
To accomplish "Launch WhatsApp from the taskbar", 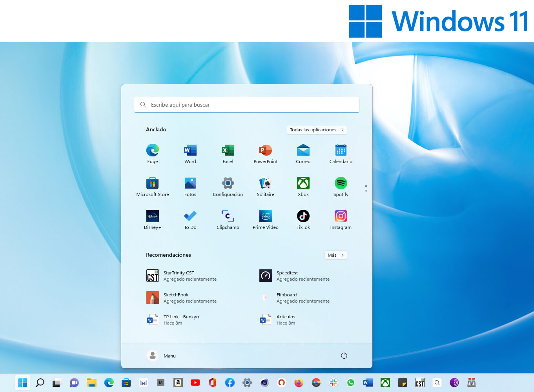I will coord(350,382).
